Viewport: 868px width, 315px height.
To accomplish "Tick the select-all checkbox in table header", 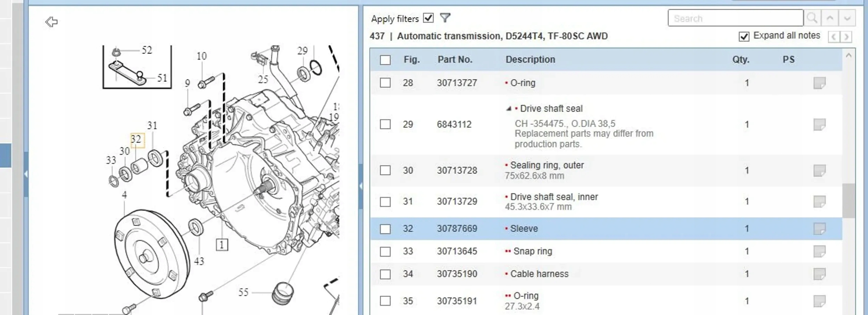I will click(385, 60).
